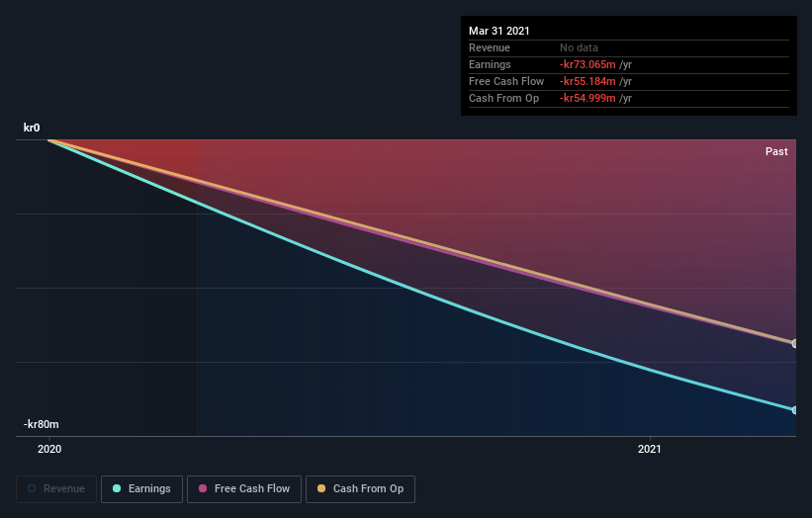This screenshot has width=812, height=518.
Task: Click the orange Cash From Op legend dot
Action: click(x=321, y=488)
